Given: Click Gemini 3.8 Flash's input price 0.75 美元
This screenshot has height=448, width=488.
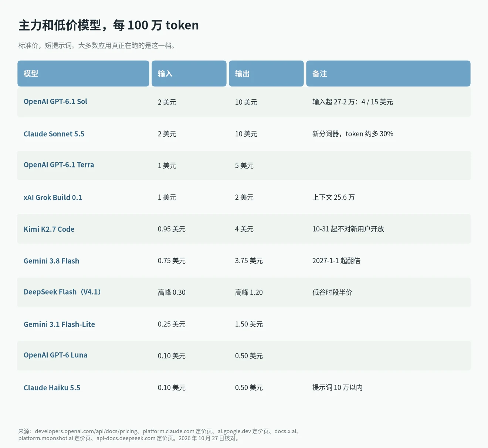Looking at the screenshot, I should (172, 261).
